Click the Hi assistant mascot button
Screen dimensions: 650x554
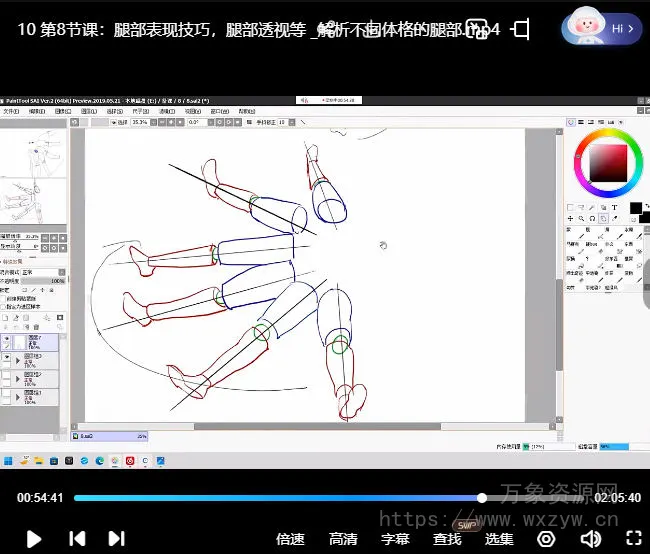tap(601, 28)
